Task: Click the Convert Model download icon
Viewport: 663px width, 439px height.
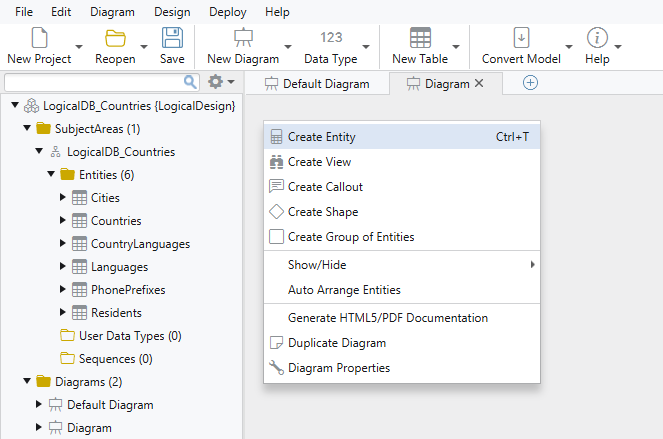Action: [x=521, y=38]
